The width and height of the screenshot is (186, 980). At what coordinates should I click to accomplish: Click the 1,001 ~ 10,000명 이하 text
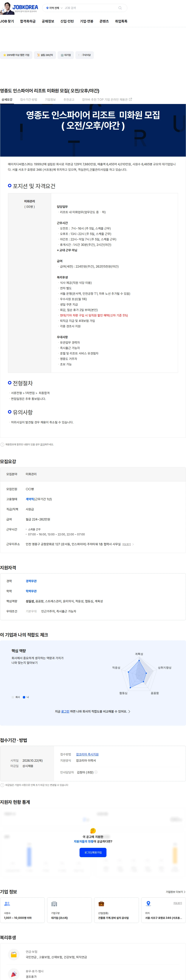[18, 918]
